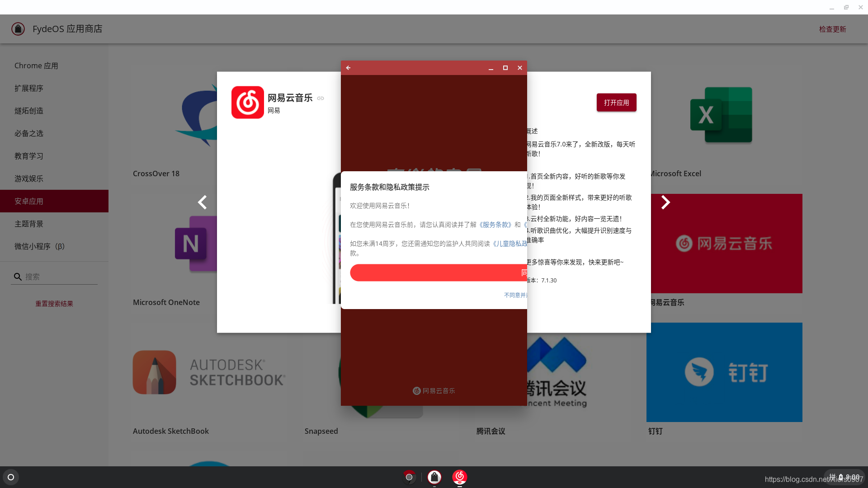Click the link icon beside 网易云音乐 title

click(x=321, y=99)
